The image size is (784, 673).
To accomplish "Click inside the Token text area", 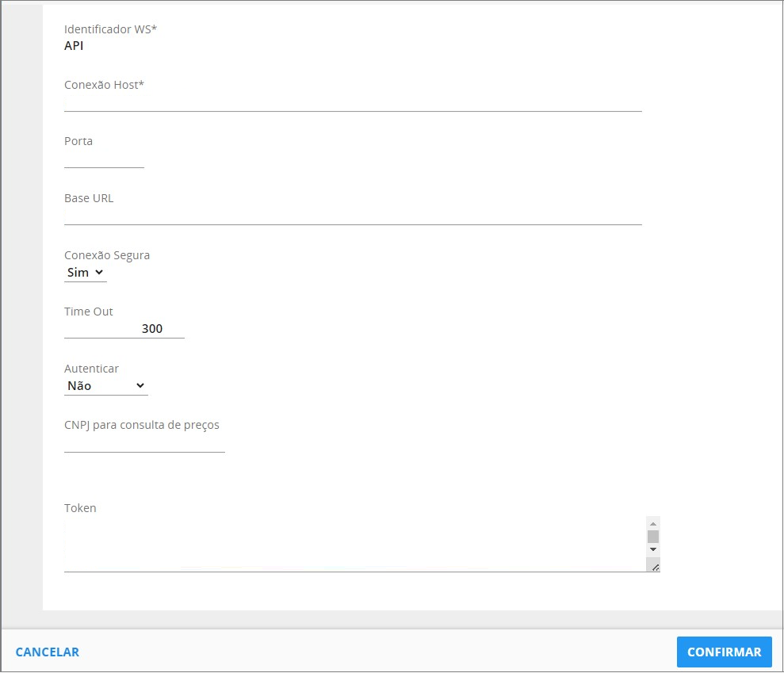I will click(354, 544).
